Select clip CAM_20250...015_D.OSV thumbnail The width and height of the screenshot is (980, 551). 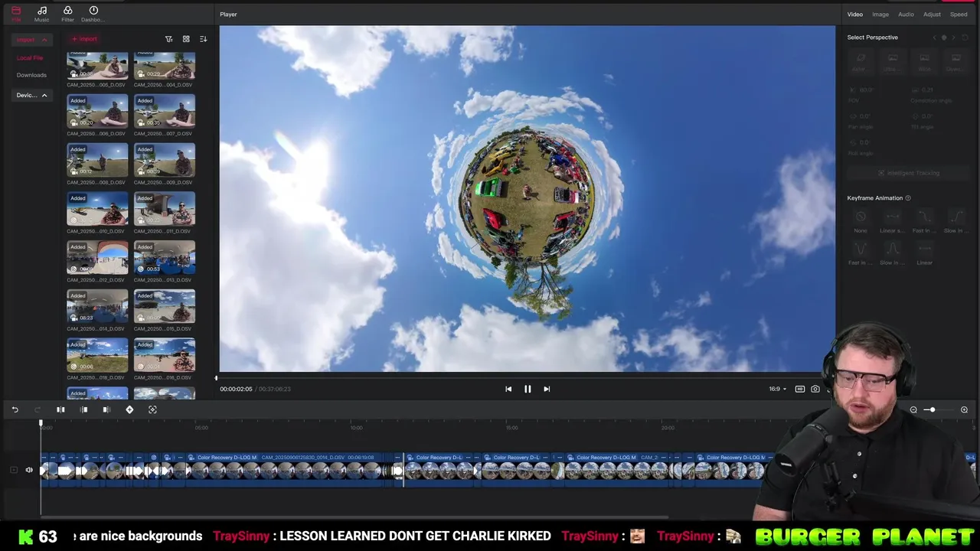click(x=165, y=306)
